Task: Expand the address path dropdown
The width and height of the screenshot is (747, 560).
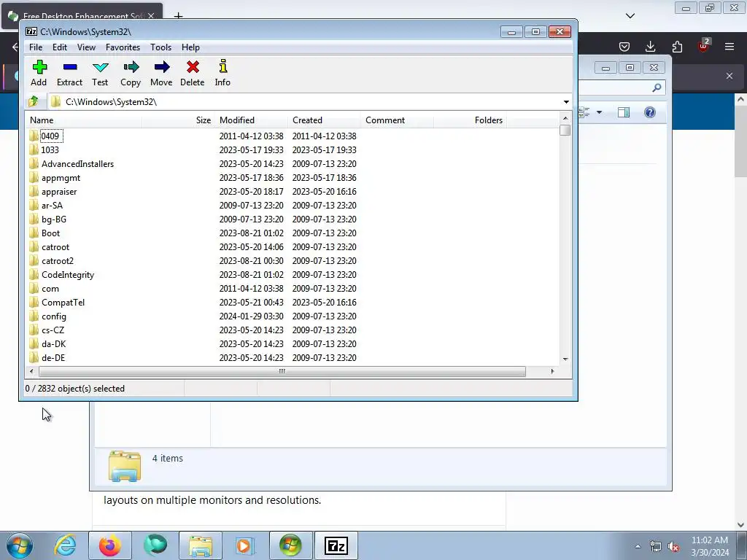Action: pyautogui.click(x=566, y=102)
